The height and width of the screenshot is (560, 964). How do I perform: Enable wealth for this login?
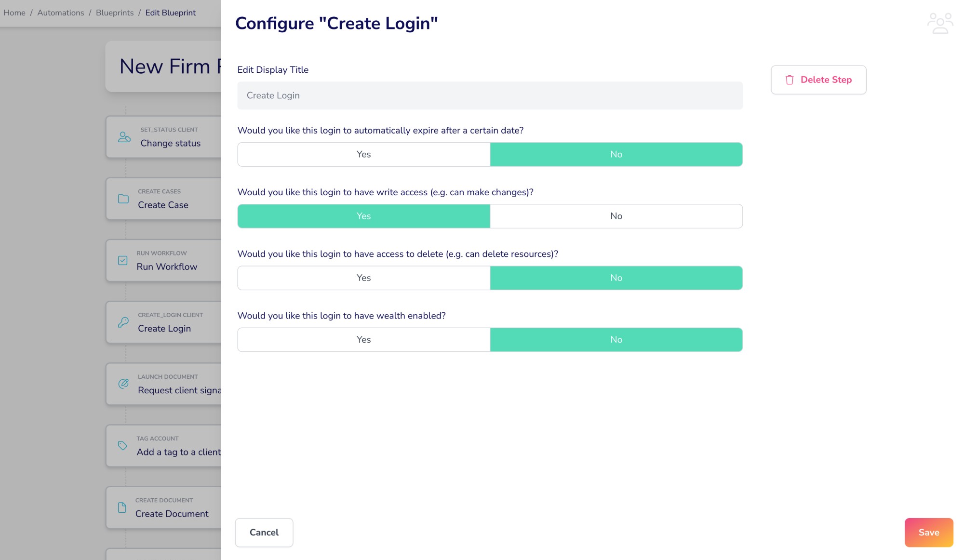pos(363,339)
